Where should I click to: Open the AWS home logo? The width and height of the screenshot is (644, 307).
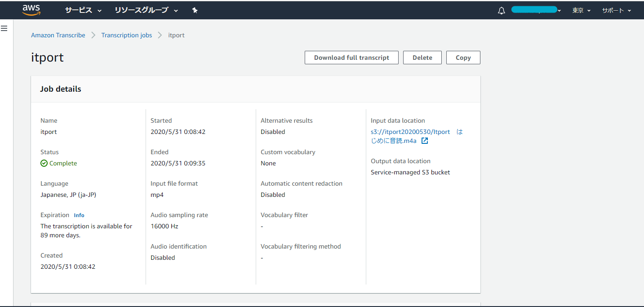point(31,10)
